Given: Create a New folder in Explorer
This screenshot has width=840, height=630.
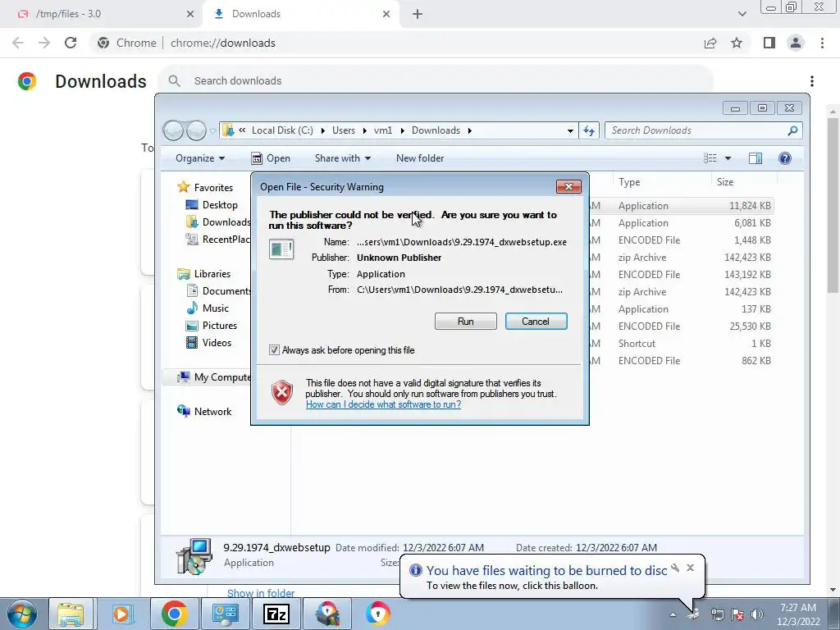Looking at the screenshot, I should 420,158.
